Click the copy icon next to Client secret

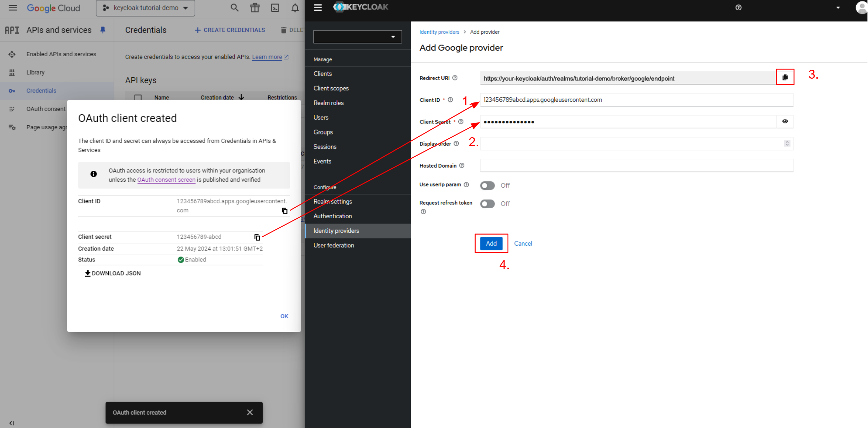[257, 237]
